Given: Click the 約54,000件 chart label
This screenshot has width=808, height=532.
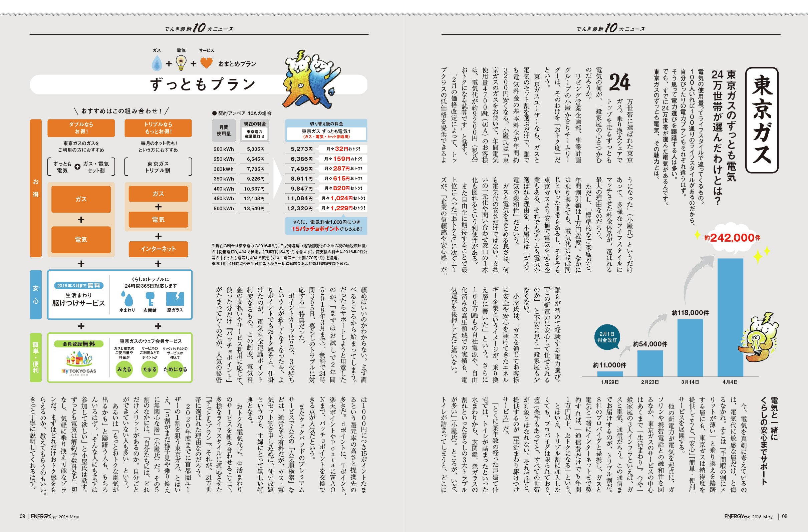Looking at the screenshot, I should coord(650,344).
